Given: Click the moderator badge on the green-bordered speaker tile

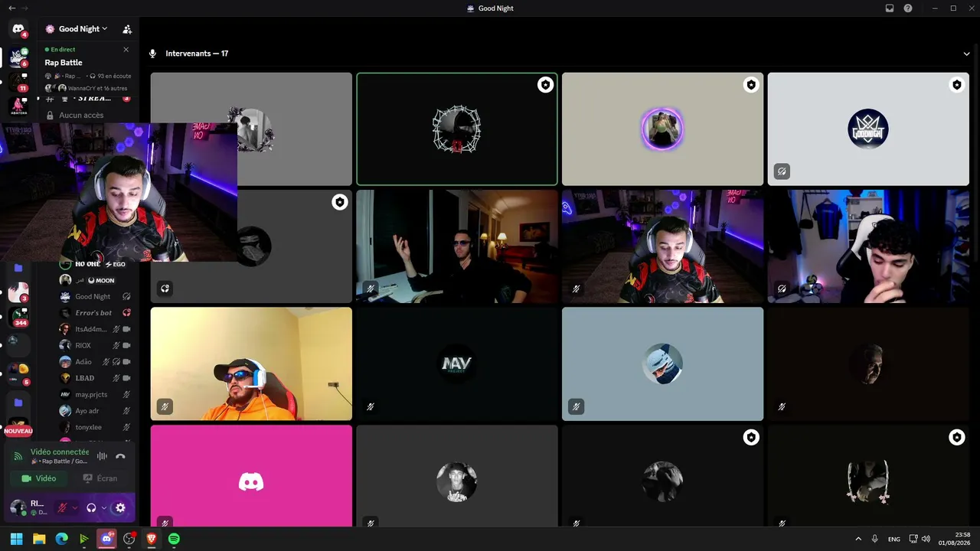Looking at the screenshot, I should pos(545,85).
